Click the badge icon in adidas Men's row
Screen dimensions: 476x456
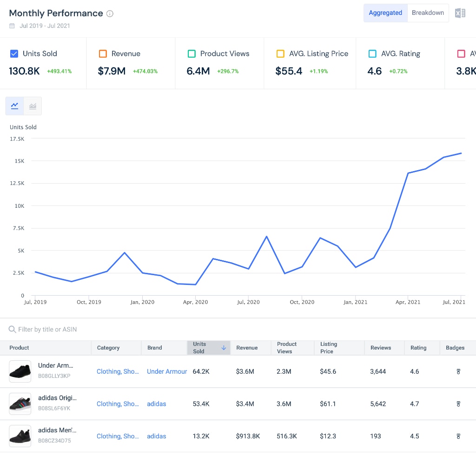[x=458, y=436]
